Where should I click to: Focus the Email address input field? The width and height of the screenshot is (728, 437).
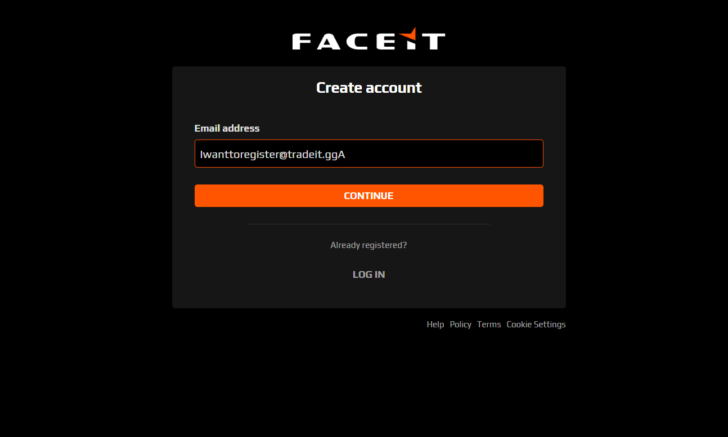pos(369,154)
